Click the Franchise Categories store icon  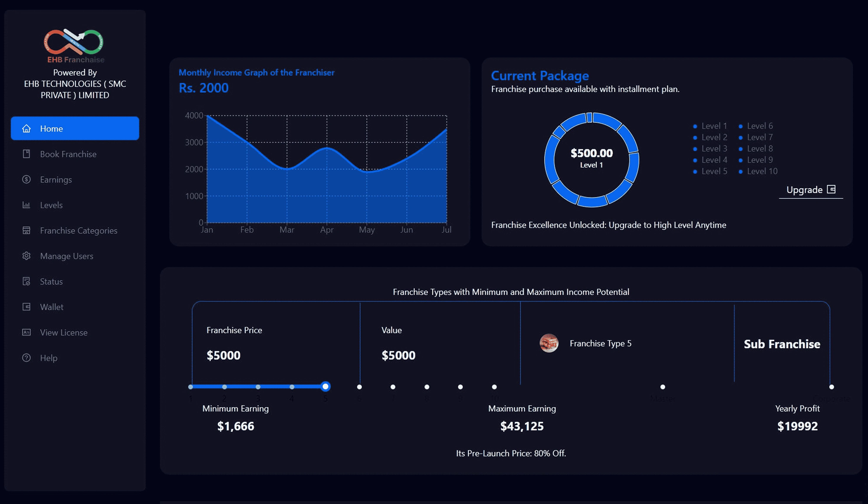(26, 230)
